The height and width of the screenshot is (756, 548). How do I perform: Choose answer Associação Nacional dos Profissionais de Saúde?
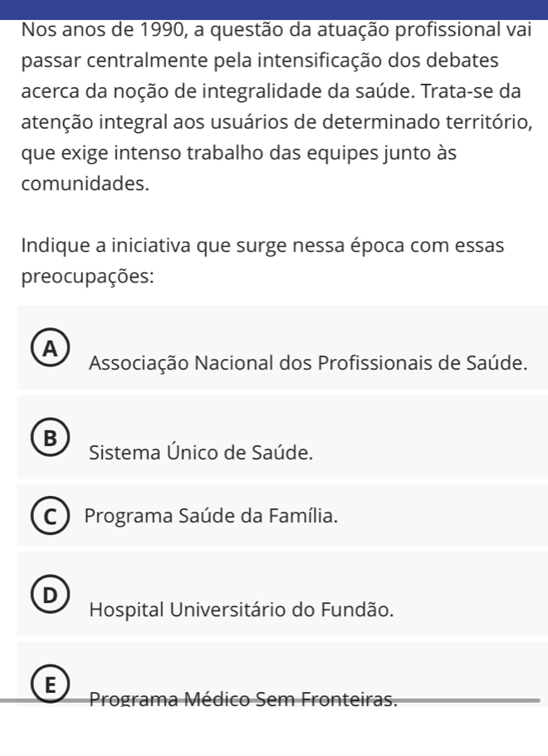(x=308, y=363)
